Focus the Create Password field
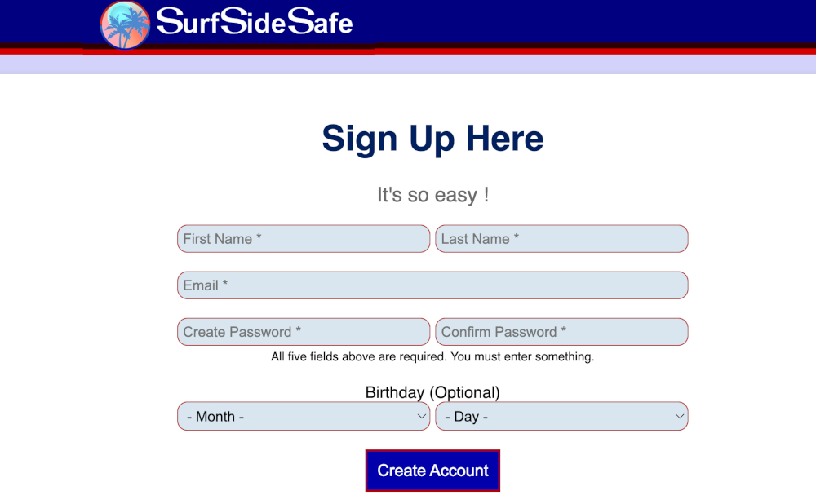This screenshot has width=816, height=504. point(303,331)
